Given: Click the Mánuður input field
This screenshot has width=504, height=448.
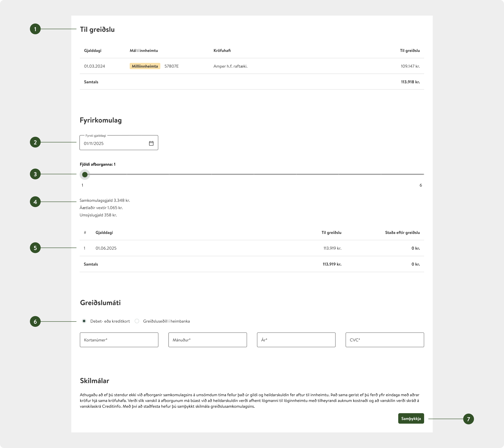Looking at the screenshot, I should tap(207, 340).
